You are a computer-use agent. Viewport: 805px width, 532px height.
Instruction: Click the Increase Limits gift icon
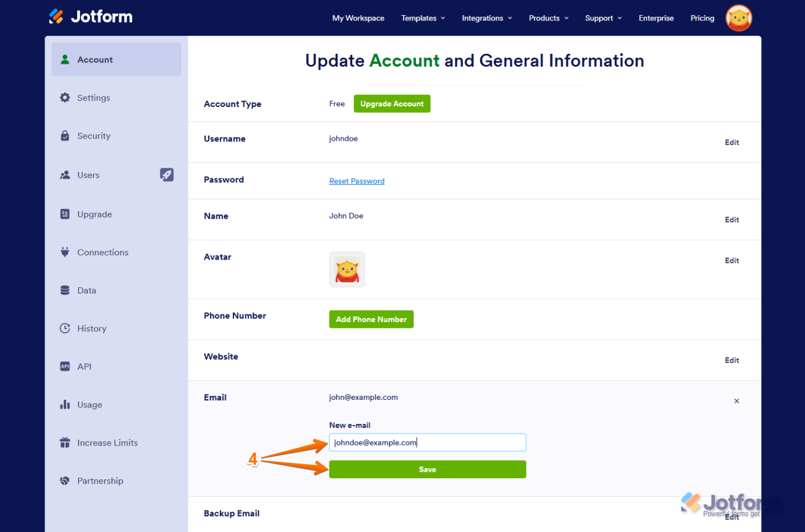click(x=65, y=443)
